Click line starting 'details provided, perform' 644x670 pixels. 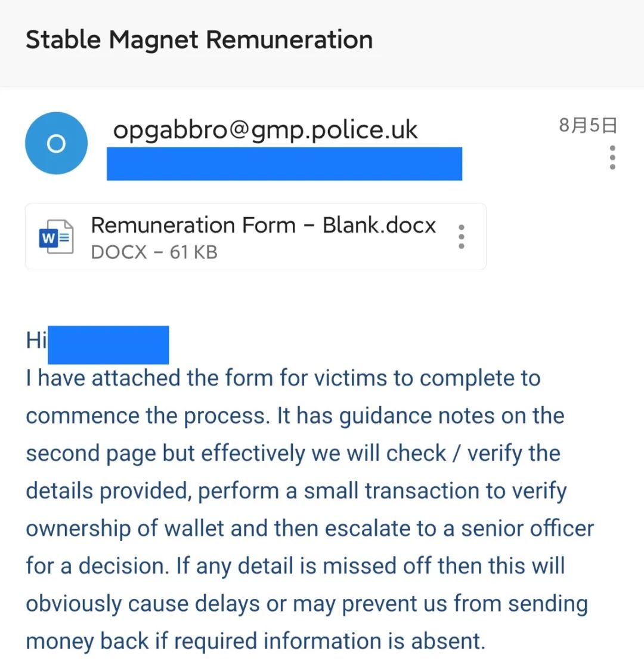tap(296, 492)
